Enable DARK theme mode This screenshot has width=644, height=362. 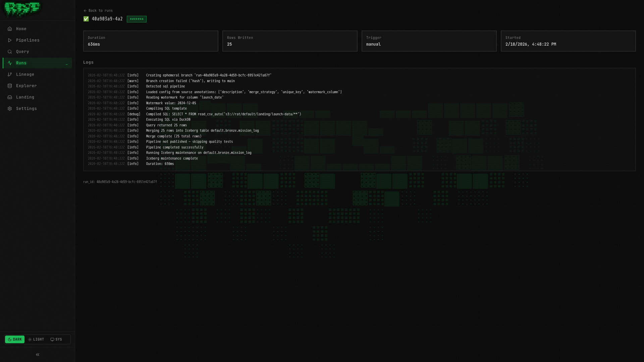pos(15,339)
